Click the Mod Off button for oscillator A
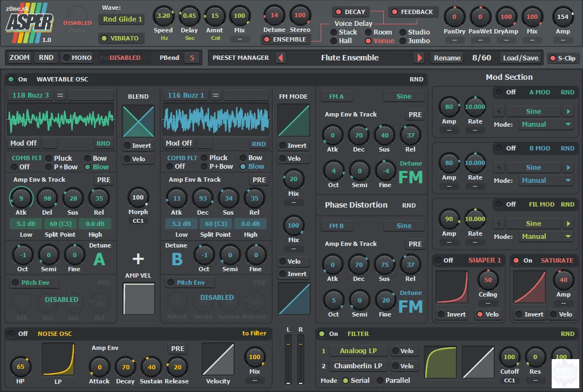Image resolution: width=583 pixels, height=392 pixels. click(x=23, y=143)
